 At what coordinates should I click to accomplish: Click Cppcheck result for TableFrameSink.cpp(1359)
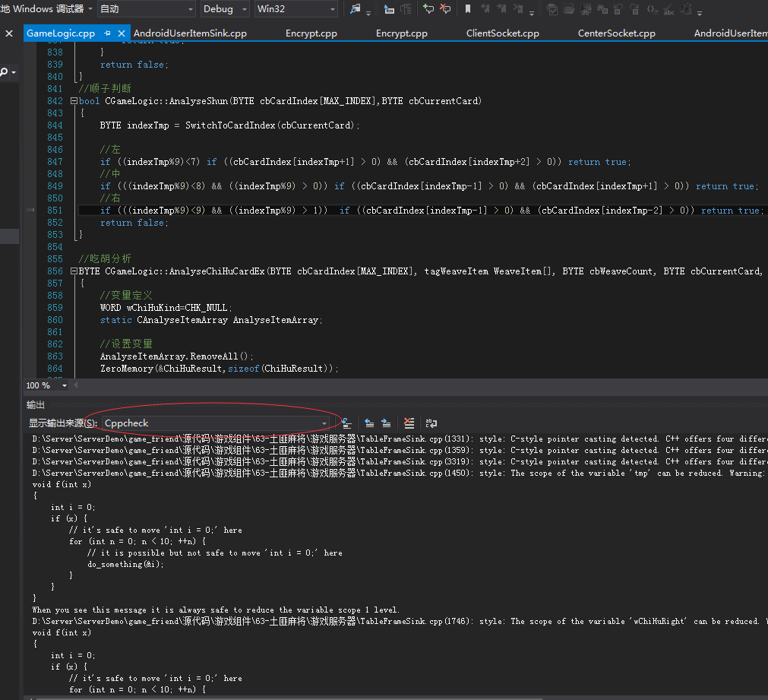400,450
